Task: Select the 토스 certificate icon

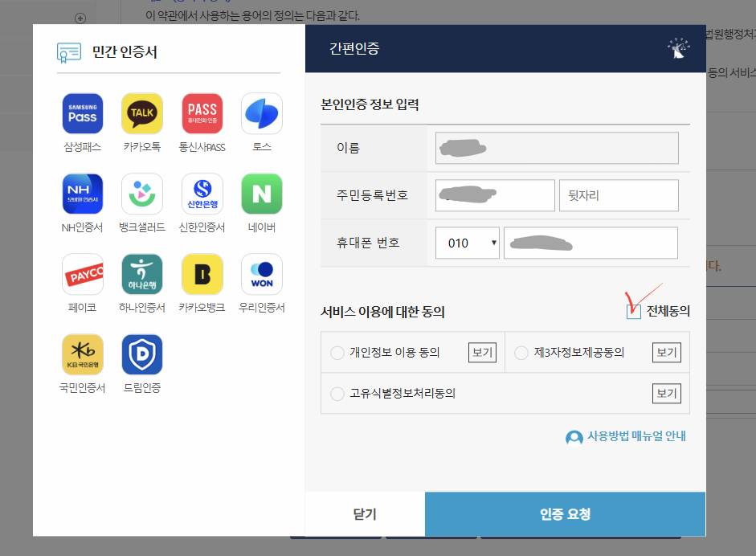Action: click(261, 112)
